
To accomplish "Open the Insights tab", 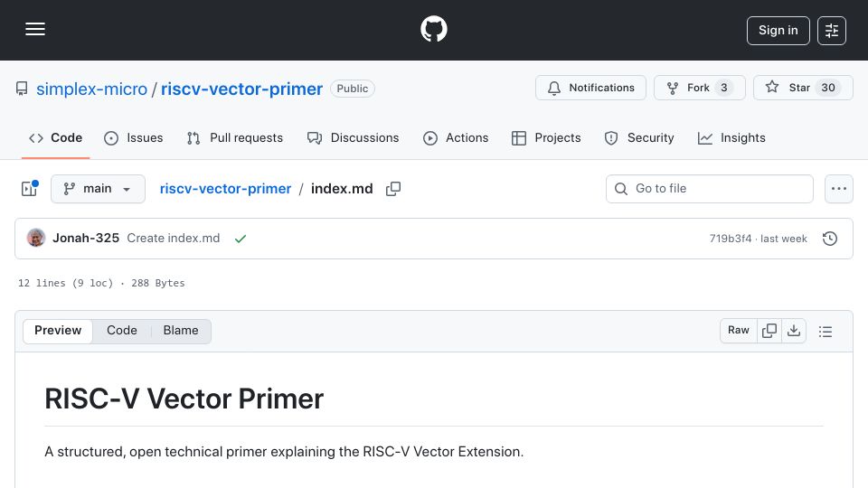I will pyautogui.click(x=731, y=137).
